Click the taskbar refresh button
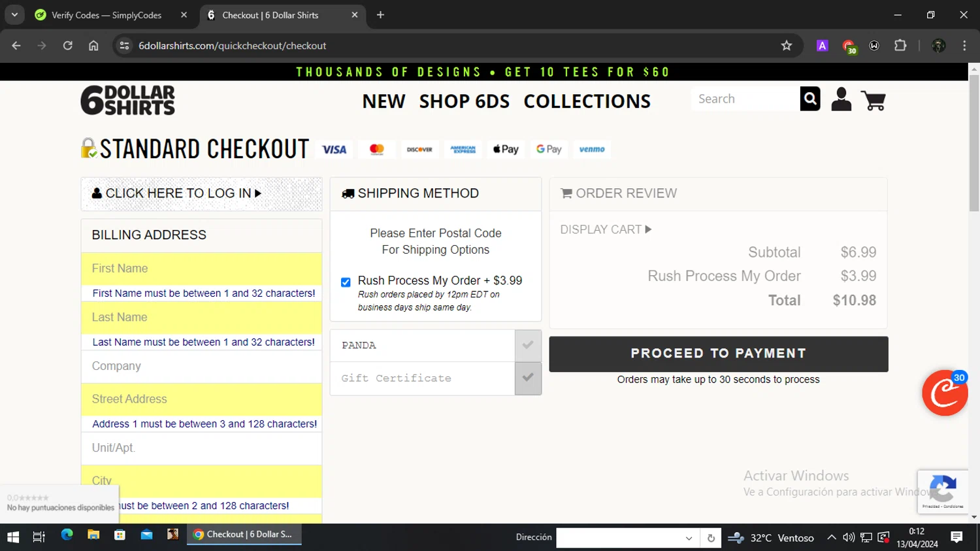The image size is (980, 551). coord(711,538)
